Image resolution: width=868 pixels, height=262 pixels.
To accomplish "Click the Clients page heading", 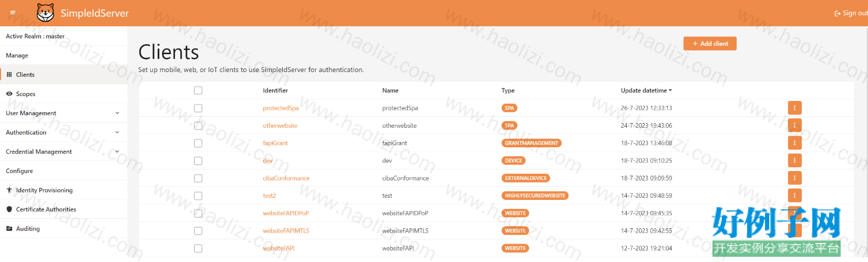I will (x=169, y=52).
